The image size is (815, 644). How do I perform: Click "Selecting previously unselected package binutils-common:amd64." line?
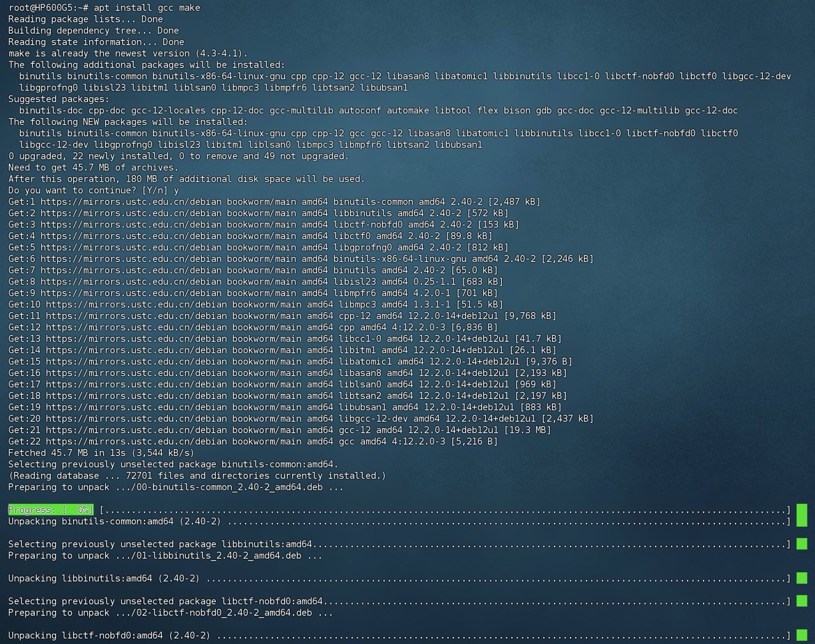[x=173, y=464]
